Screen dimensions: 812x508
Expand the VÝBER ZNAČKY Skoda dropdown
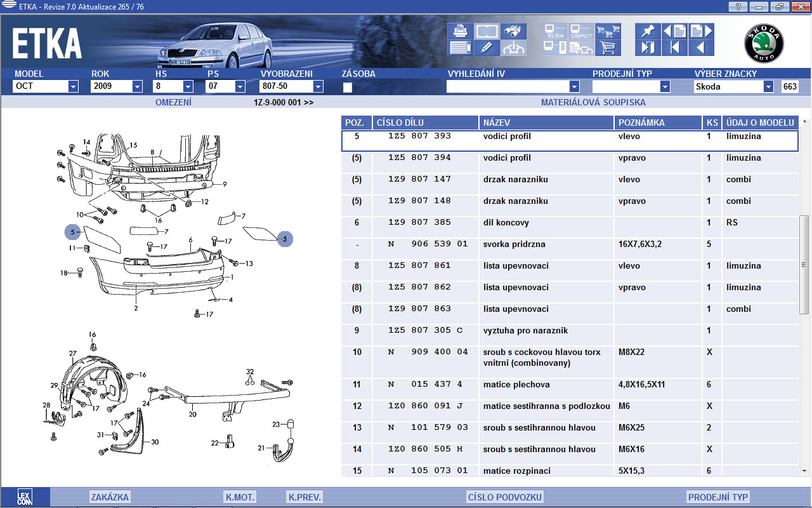768,87
